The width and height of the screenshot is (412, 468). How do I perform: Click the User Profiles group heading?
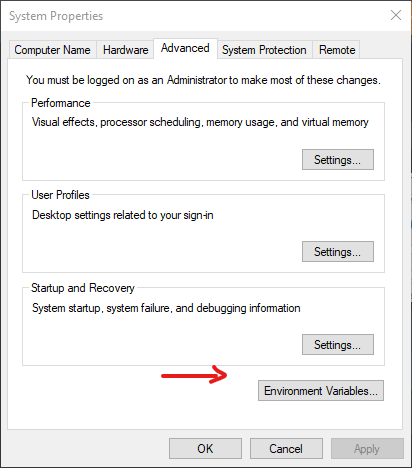(x=60, y=195)
